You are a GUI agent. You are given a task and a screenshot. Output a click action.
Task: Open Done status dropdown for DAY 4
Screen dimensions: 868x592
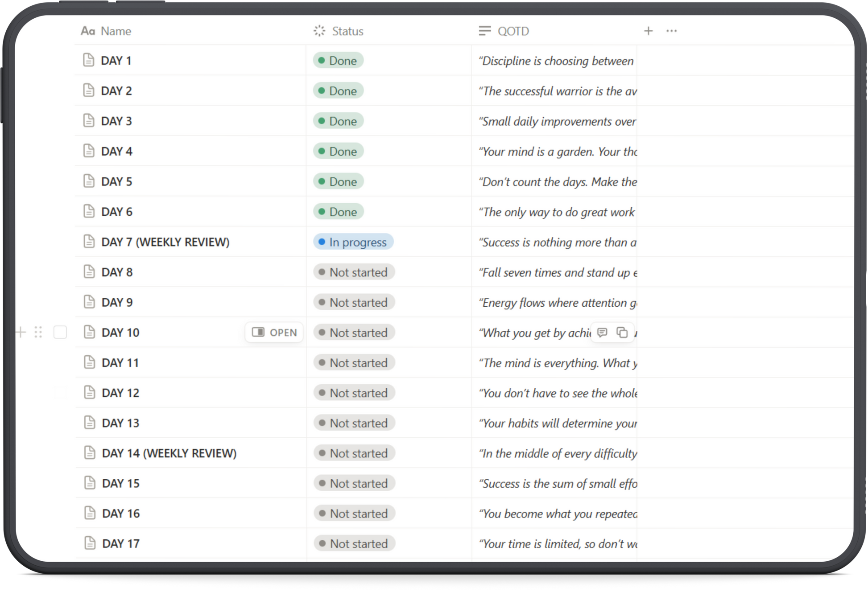[338, 151]
